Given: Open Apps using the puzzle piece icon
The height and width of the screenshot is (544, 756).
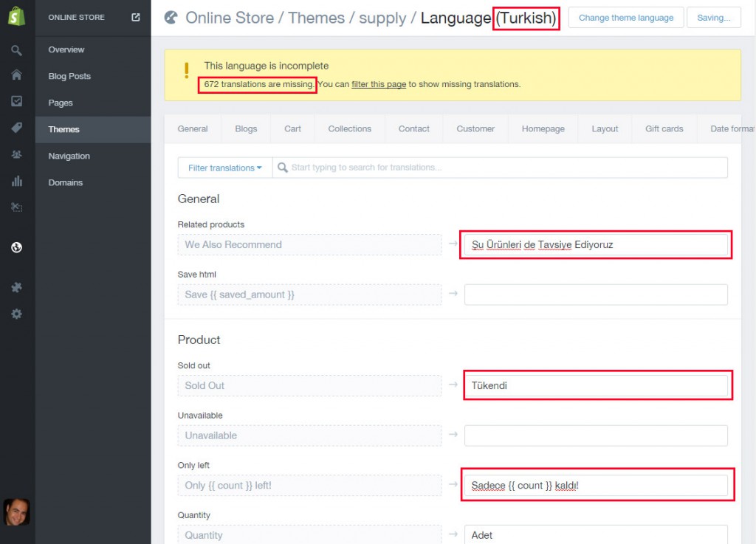Looking at the screenshot, I should [16, 288].
